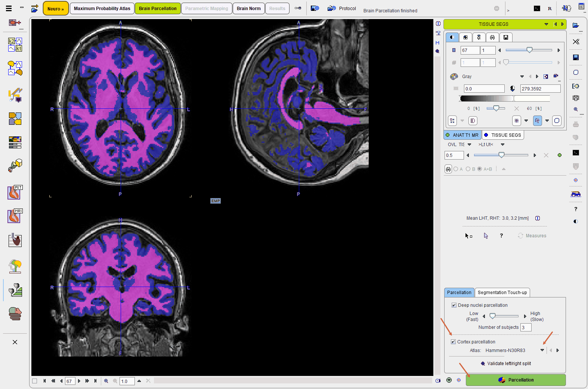The image size is (588, 389).
Task: Click the Brain Parcellation step button
Action: [x=158, y=8]
